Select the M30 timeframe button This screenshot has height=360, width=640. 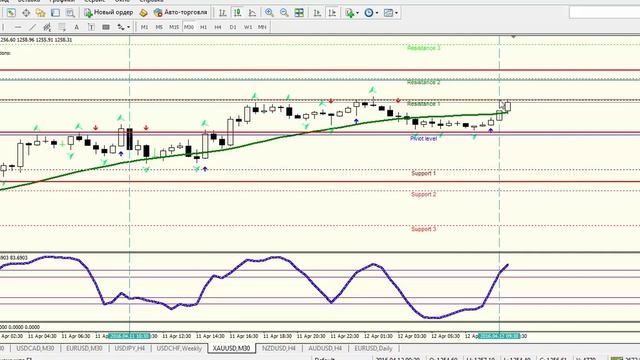tap(189, 27)
